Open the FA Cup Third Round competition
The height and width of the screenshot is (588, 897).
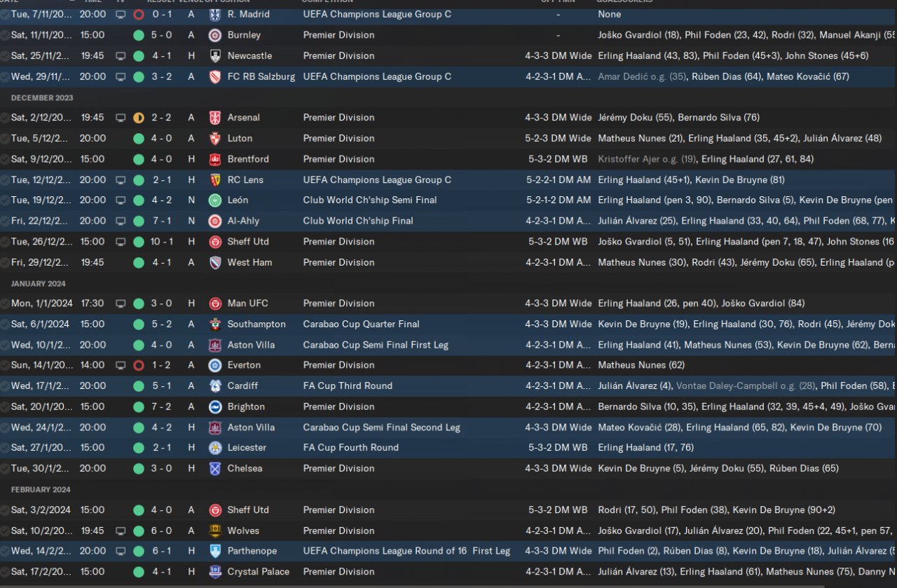(x=348, y=386)
